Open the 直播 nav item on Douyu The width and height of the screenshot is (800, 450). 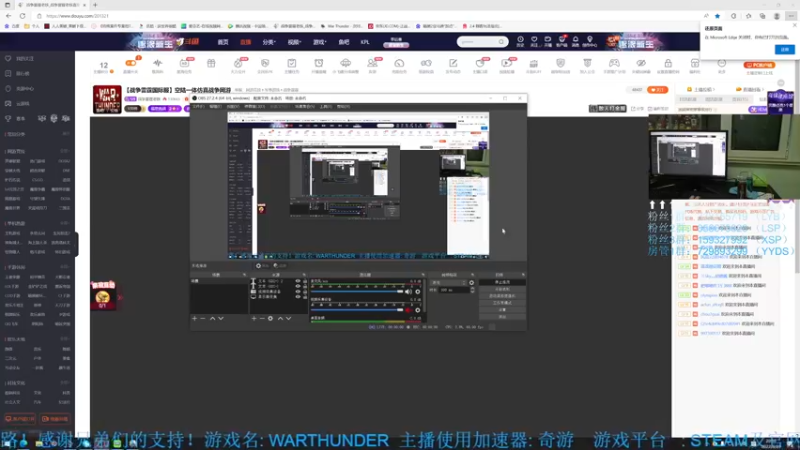coord(245,42)
